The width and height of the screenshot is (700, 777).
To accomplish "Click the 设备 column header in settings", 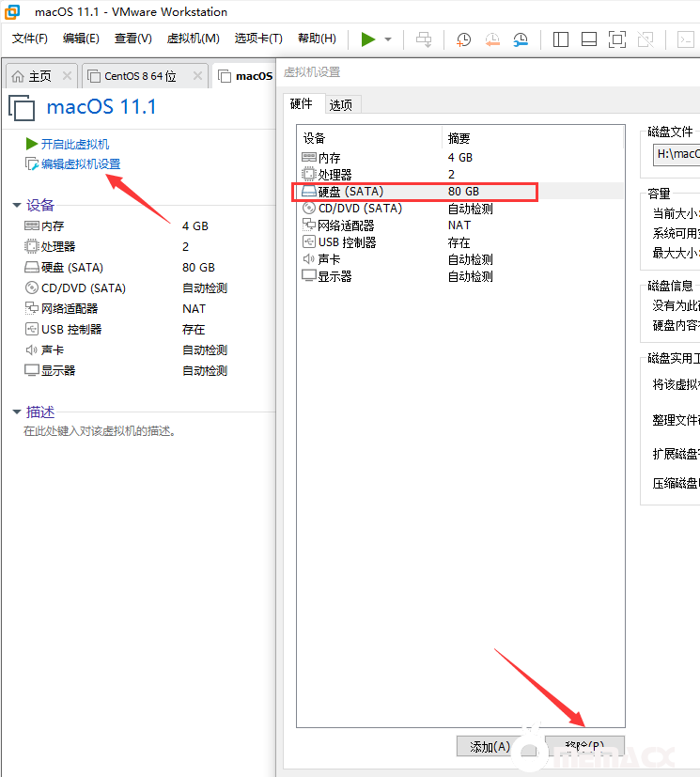I will 369,138.
